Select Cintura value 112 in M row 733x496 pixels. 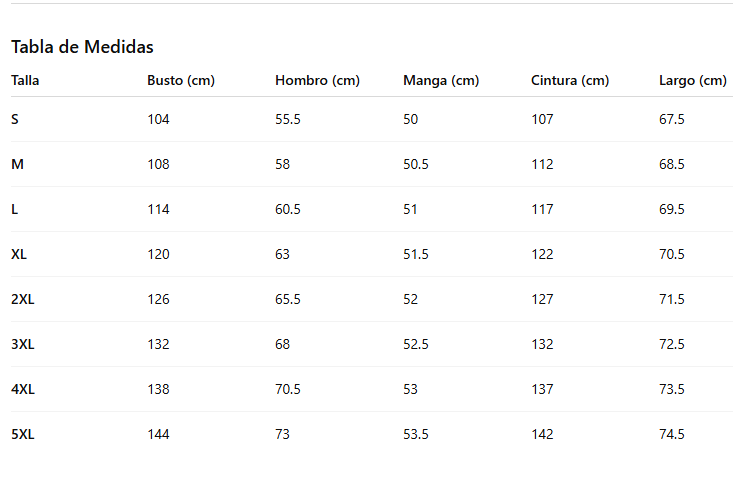[542, 164]
